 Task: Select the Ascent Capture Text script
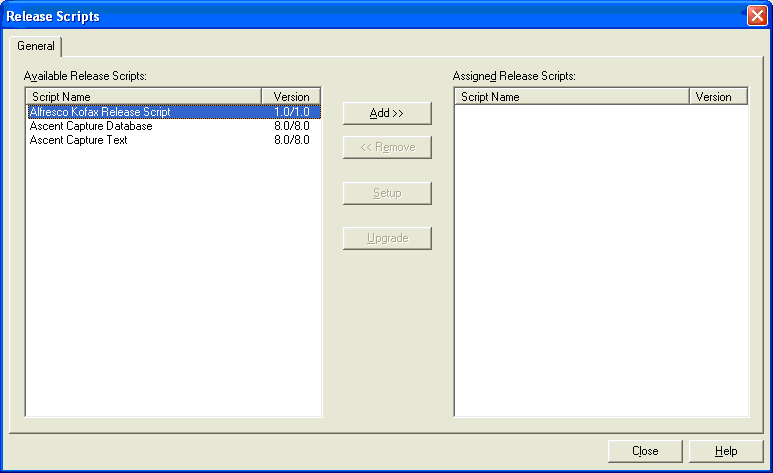79,140
